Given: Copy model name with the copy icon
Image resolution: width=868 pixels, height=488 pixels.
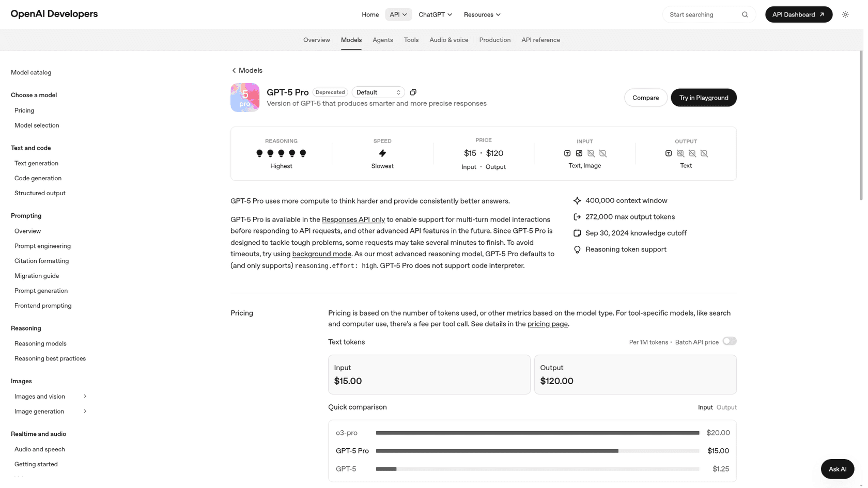Looking at the screenshot, I should pos(413,92).
